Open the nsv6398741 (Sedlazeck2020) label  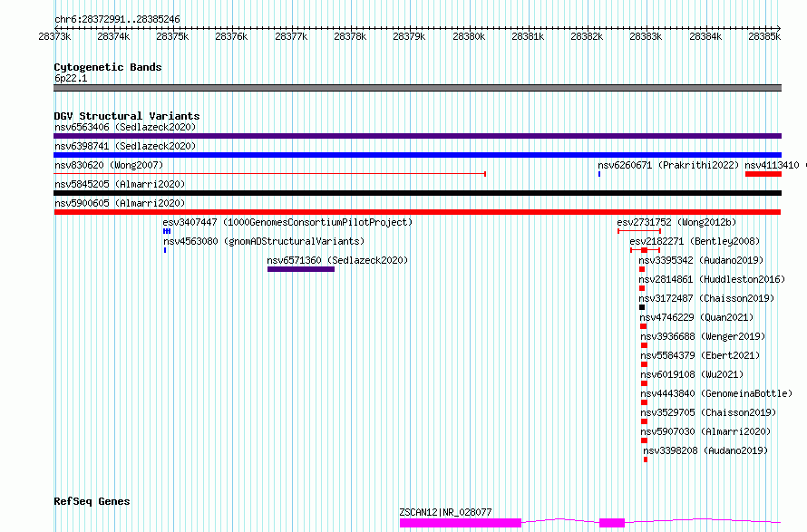click(x=125, y=146)
